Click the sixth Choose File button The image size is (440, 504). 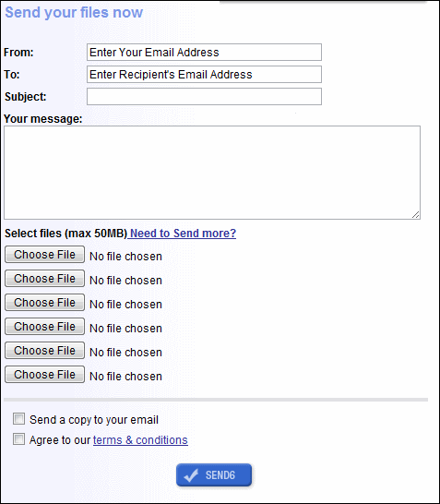44,375
